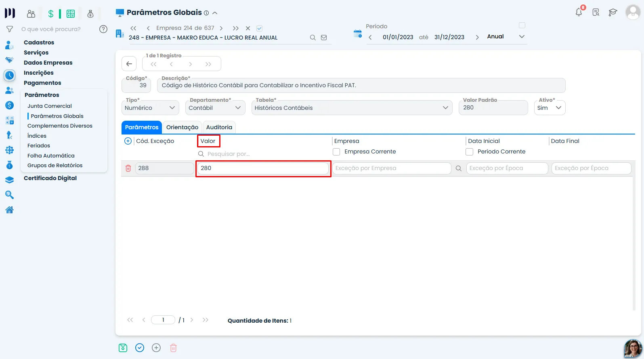Open the Anual period type dropdown

click(506, 37)
